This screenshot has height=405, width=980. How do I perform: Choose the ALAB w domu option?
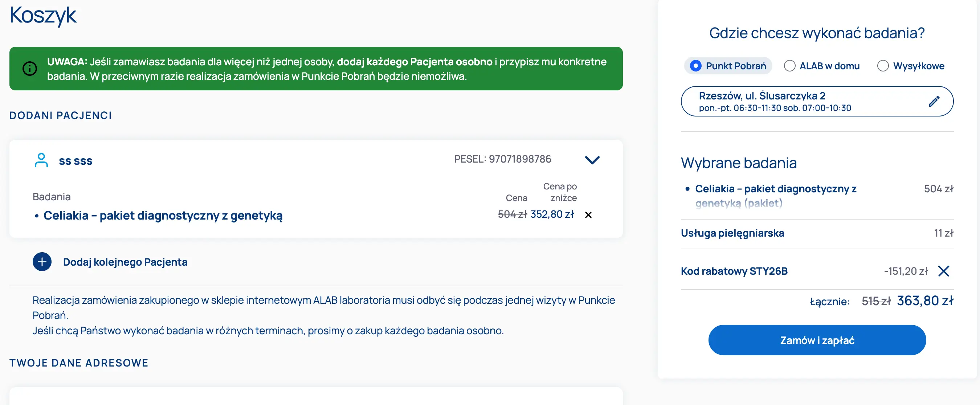pyautogui.click(x=790, y=66)
